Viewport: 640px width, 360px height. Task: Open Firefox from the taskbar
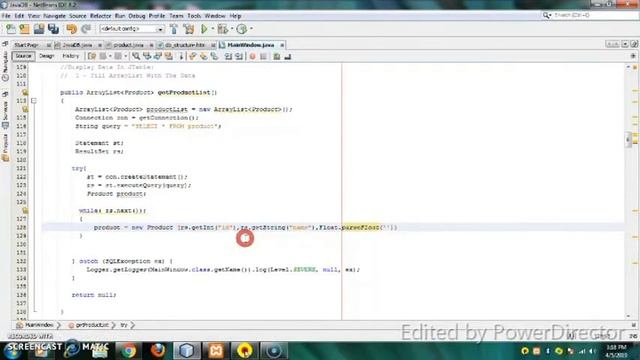point(158,351)
